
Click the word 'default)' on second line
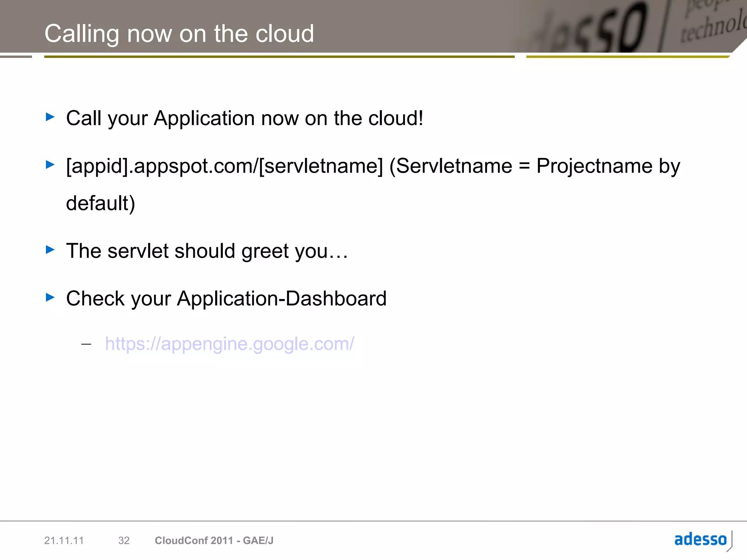[101, 203]
